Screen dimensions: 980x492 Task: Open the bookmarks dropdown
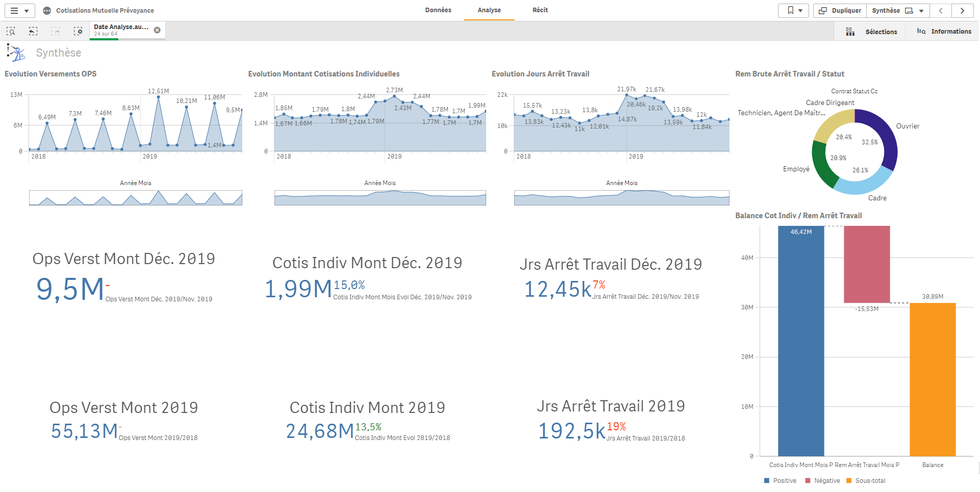click(x=793, y=10)
